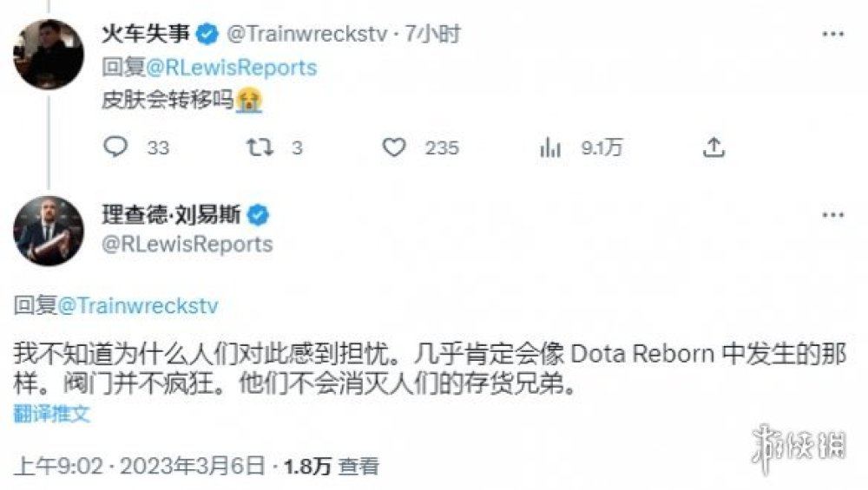Open the three-dot menu on the Trainwreckstv tweet

coord(833,35)
